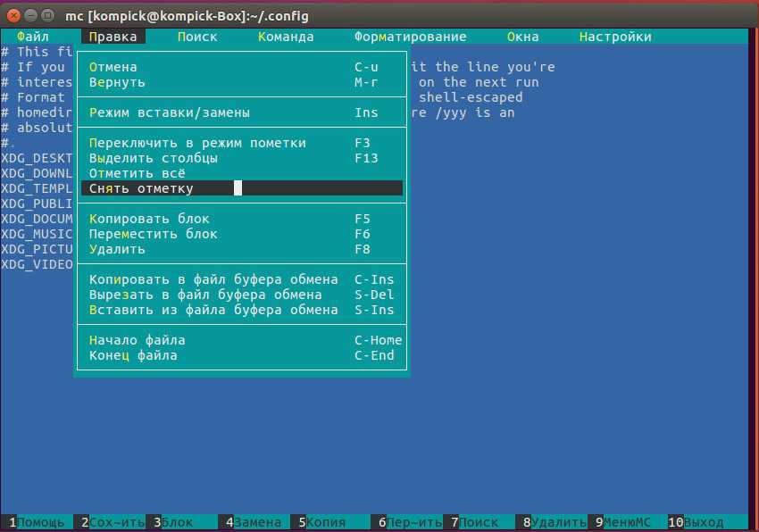Choose Вставить из файла буфера обмена

point(213,310)
